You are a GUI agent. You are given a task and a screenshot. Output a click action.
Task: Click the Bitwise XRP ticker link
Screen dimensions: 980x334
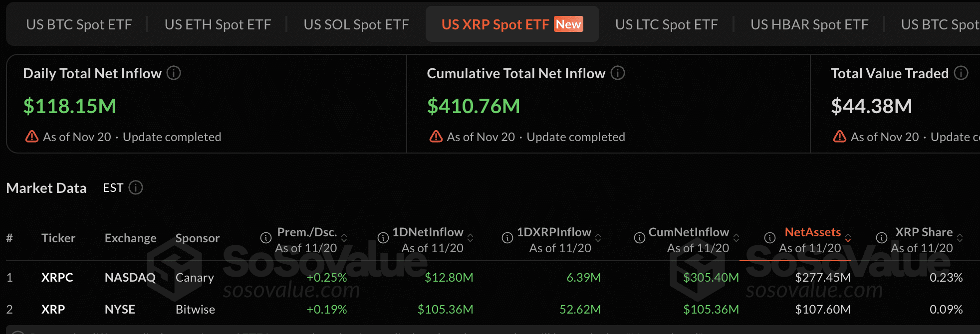[53, 310]
